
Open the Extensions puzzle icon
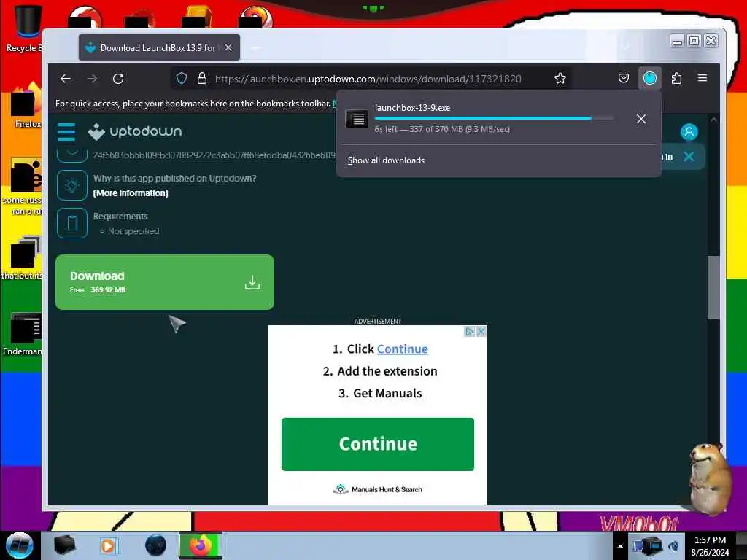[676, 78]
